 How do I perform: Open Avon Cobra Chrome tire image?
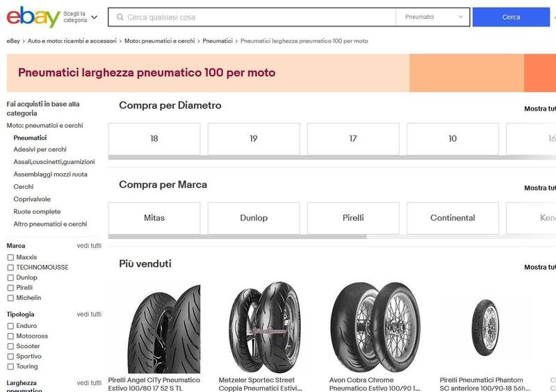[x=375, y=328]
